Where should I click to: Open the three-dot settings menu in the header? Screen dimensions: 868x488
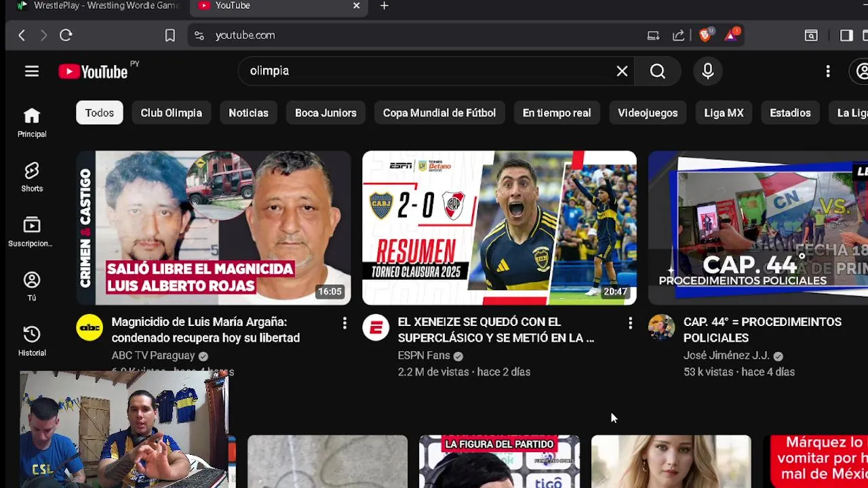[x=828, y=71]
